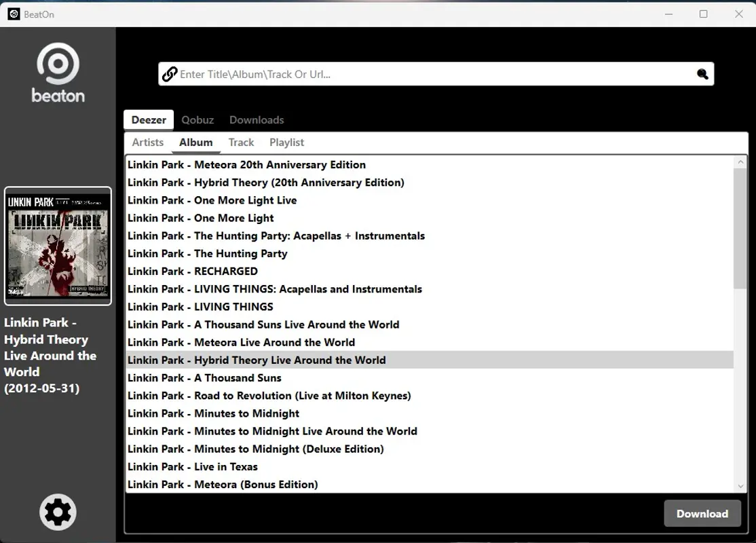Select the Meteora 20th Anniversary Edition album

point(246,164)
